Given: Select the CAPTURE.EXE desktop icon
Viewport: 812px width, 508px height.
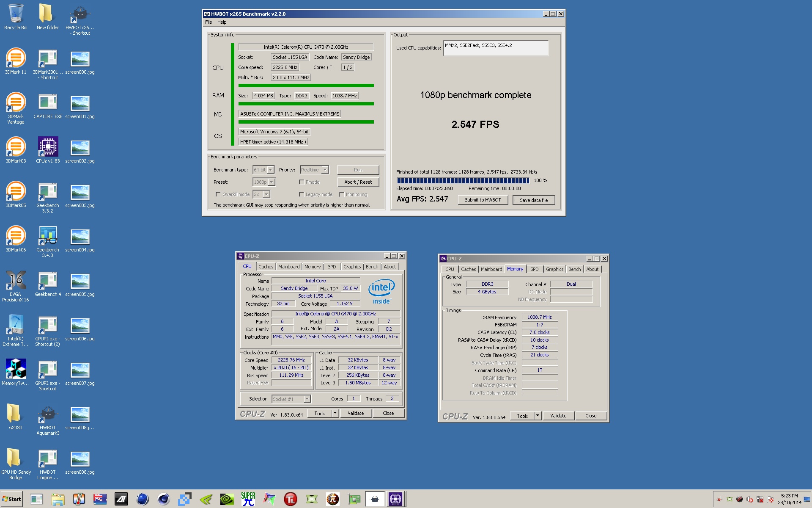Looking at the screenshot, I should 48,106.
